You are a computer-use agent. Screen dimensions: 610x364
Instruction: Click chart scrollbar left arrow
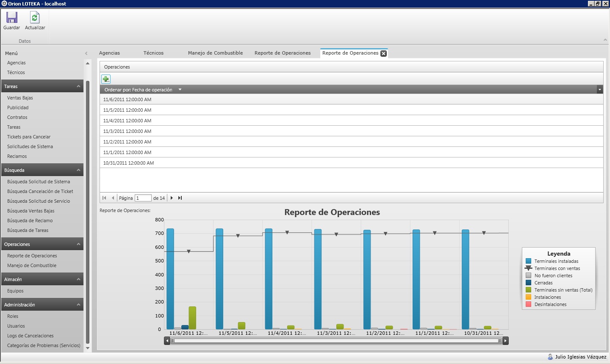click(x=167, y=341)
